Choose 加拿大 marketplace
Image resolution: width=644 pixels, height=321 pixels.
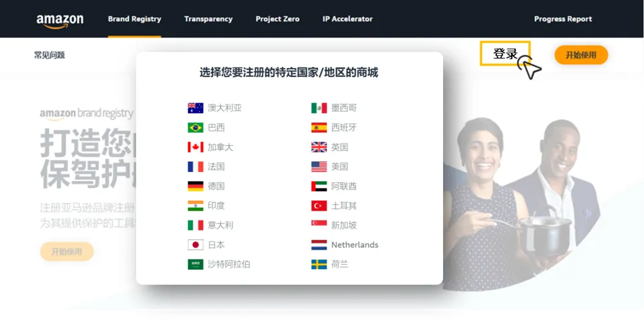pos(221,147)
